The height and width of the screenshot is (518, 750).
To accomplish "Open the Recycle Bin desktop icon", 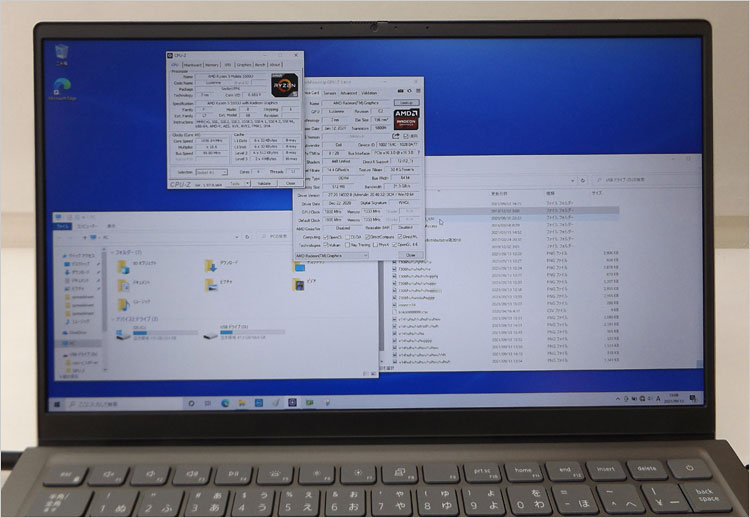I will tap(61, 50).
